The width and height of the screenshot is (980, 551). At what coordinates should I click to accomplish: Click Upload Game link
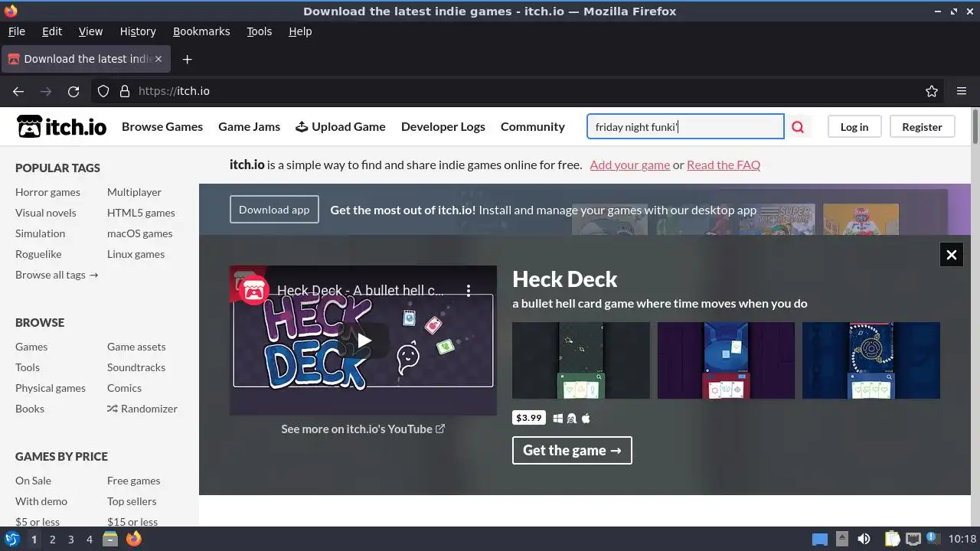(x=341, y=127)
